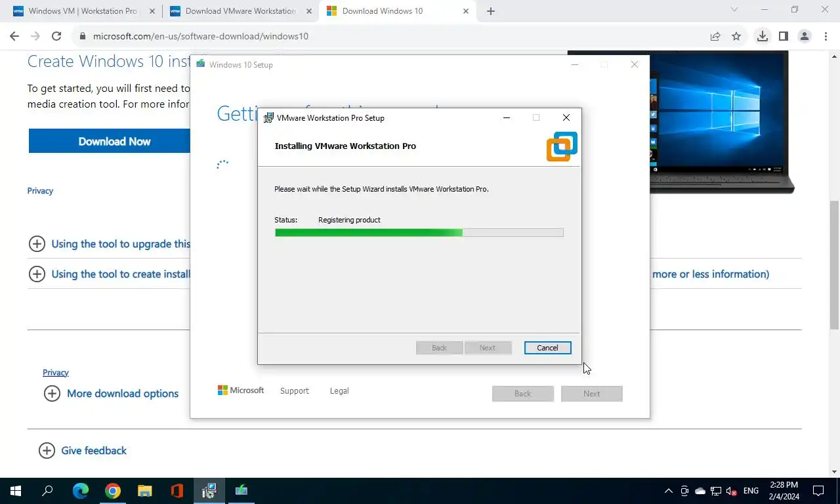
Task: Click the installer icon in VMware Setup title bar
Action: (268, 118)
